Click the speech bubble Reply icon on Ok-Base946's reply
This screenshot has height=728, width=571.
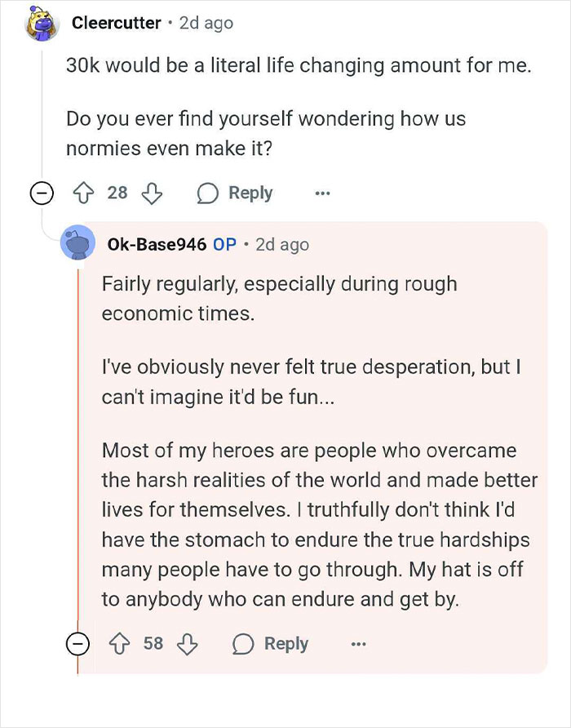coord(241,643)
